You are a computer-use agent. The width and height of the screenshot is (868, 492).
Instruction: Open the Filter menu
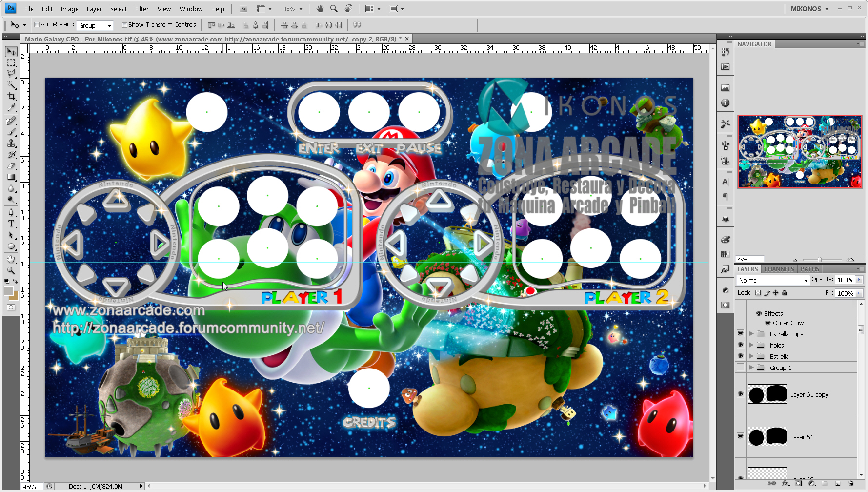tap(141, 9)
